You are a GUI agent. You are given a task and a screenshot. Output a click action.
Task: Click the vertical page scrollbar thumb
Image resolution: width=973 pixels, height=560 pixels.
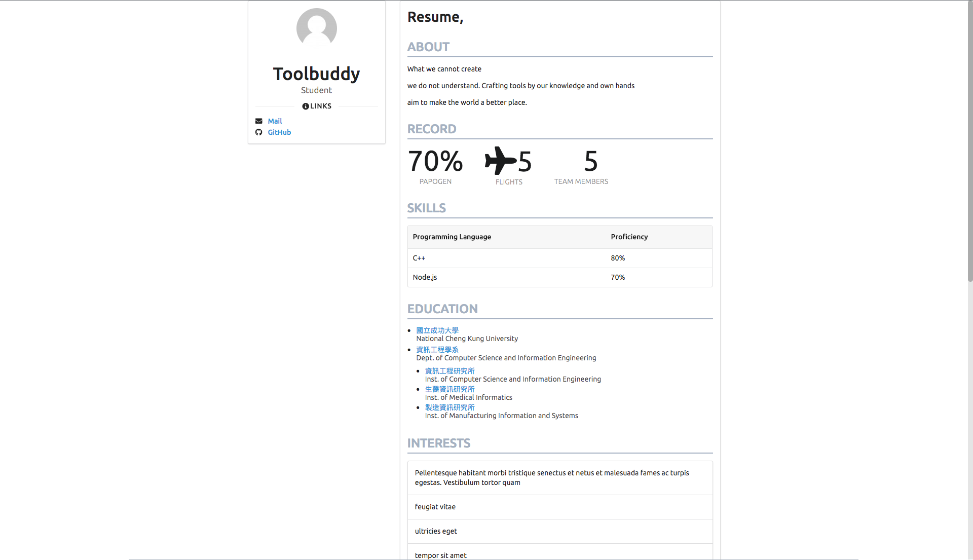[x=970, y=142]
